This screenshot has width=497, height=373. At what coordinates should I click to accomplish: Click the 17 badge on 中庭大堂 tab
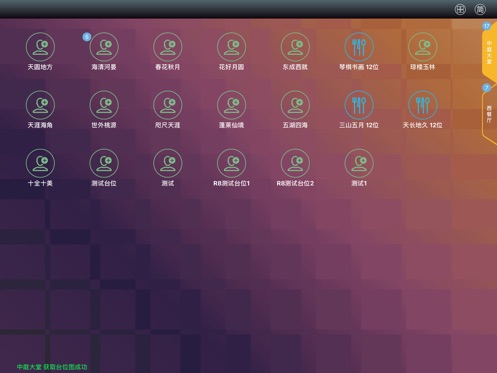tap(486, 26)
